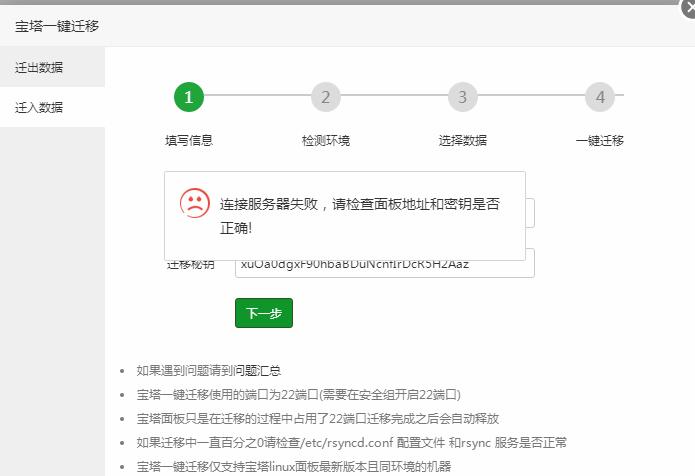The width and height of the screenshot is (695, 476).
Task: Click step 4 circle 一键迁移
Action: click(x=600, y=97)
